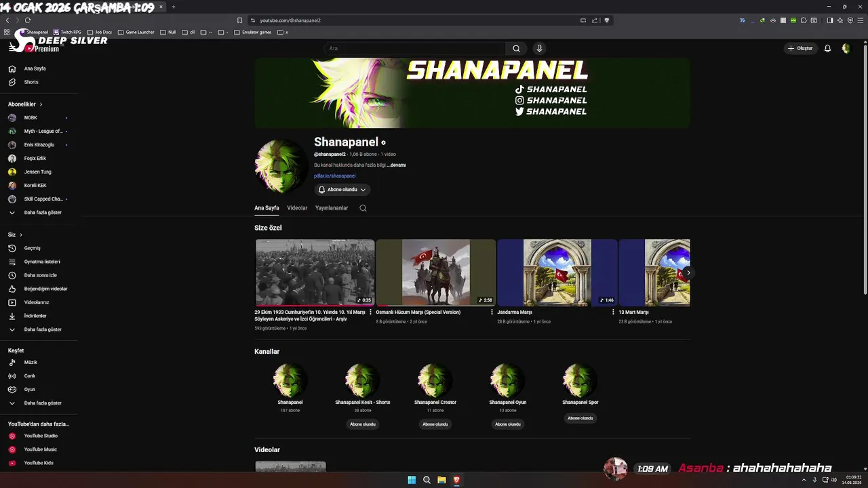Image resolution: width=868 pixels, height=488 pixels.
Task: Click the Oluştur create button
Action: point(800,48)
